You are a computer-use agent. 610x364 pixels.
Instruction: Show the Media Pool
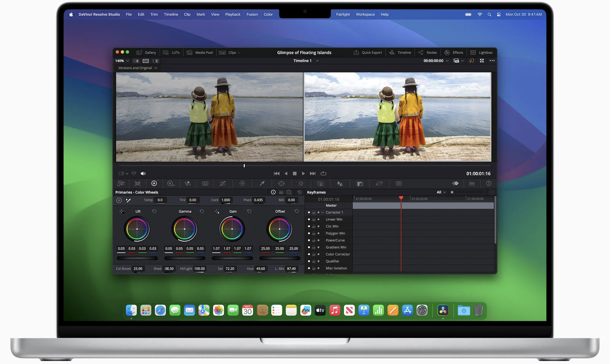click(x=200, y=53)
